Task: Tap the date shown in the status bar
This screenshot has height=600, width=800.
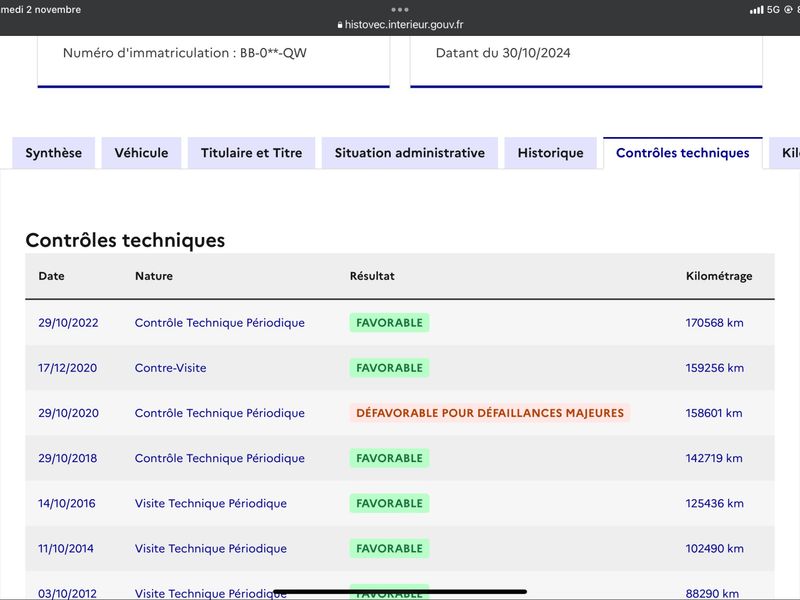Action: point(40,10)
